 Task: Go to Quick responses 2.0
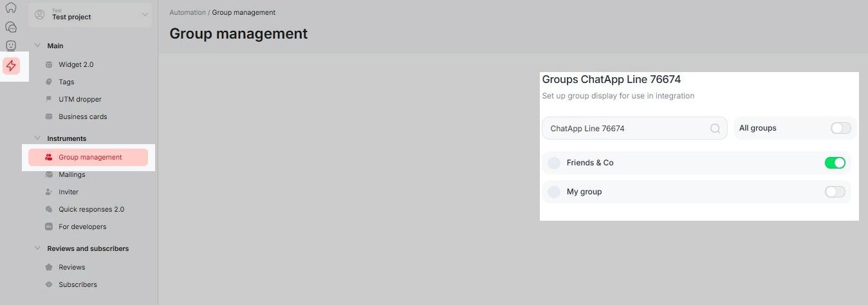click(x=91, y=209)
